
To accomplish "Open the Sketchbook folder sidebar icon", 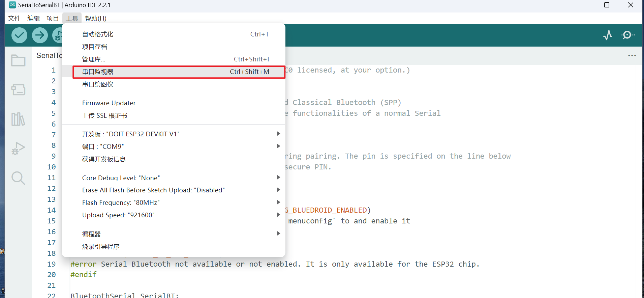I will tap(18, 60).
